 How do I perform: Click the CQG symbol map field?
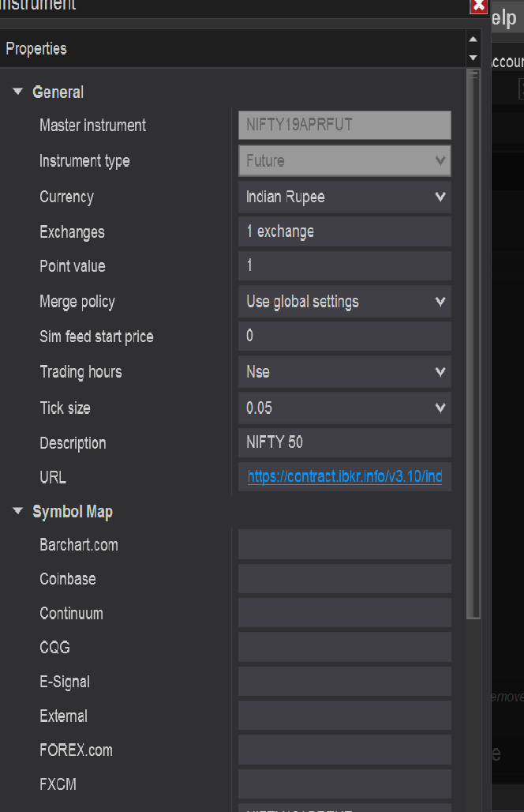(x=344, y=648)
